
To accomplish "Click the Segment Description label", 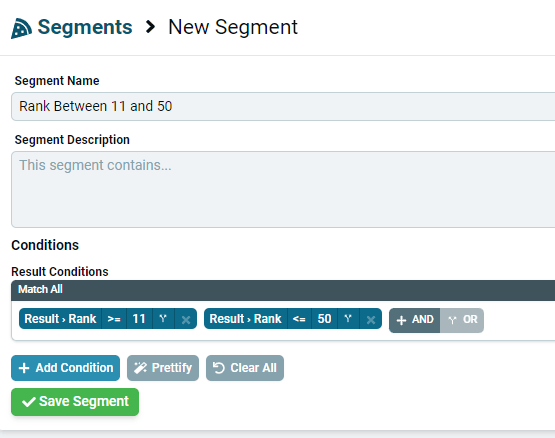I will 72,140.
